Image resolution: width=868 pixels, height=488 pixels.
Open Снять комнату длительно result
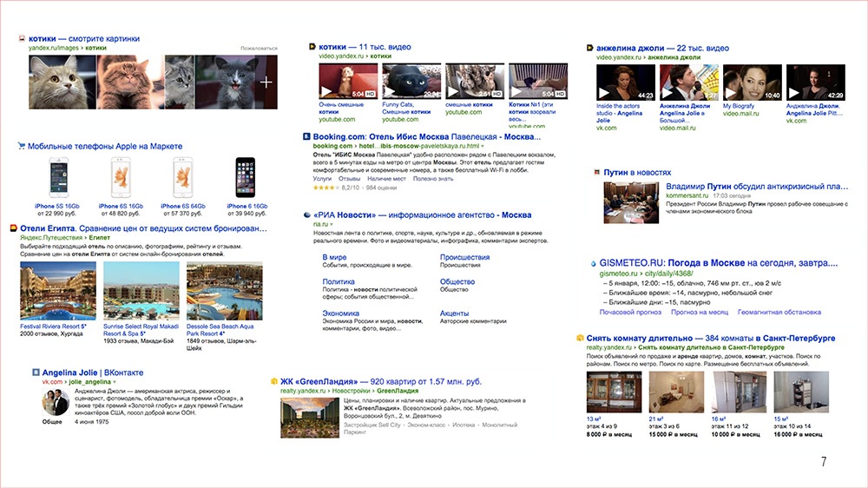tap(711, 338)
